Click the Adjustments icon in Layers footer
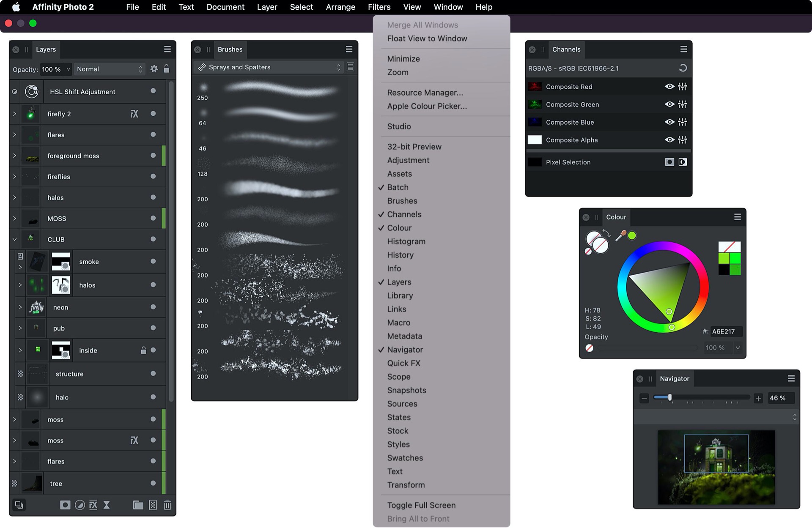 pyautogui.click(x=80, y=505)
